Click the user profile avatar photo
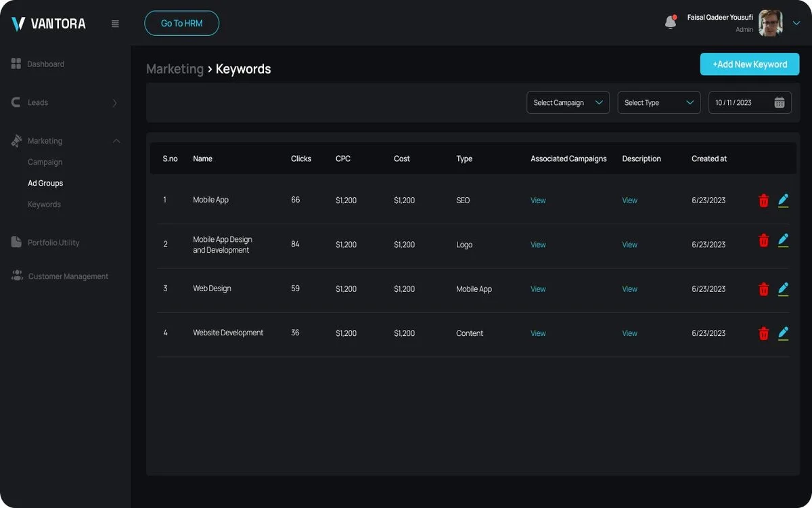 (x=770, y=23)
